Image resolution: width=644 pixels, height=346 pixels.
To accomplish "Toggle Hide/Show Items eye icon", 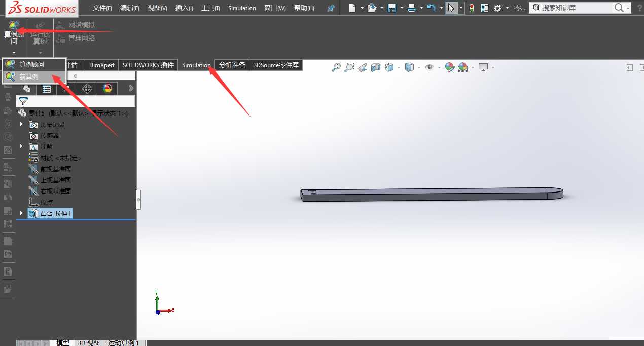I will coord(429,67).
